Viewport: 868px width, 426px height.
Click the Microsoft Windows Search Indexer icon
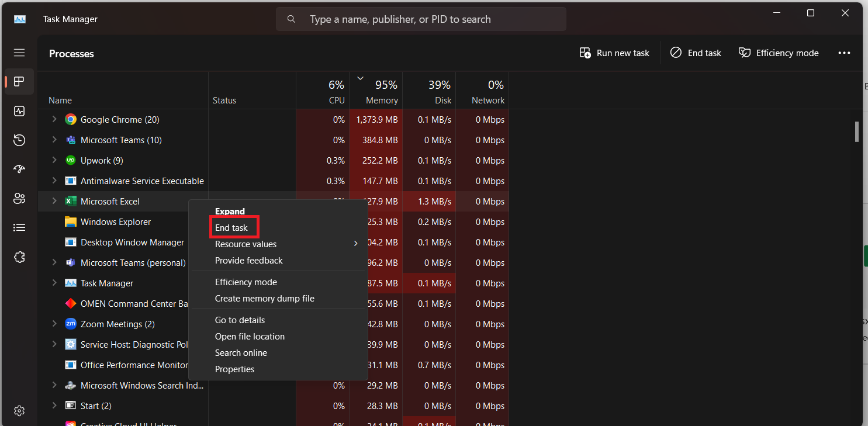pyautogui.click(x=71, y=385)
